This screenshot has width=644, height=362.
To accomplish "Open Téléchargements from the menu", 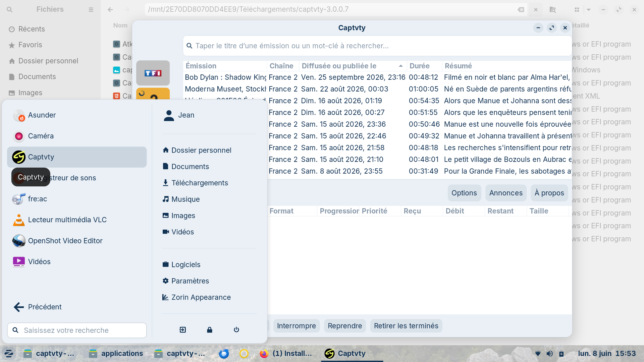I will pos(210,183).
